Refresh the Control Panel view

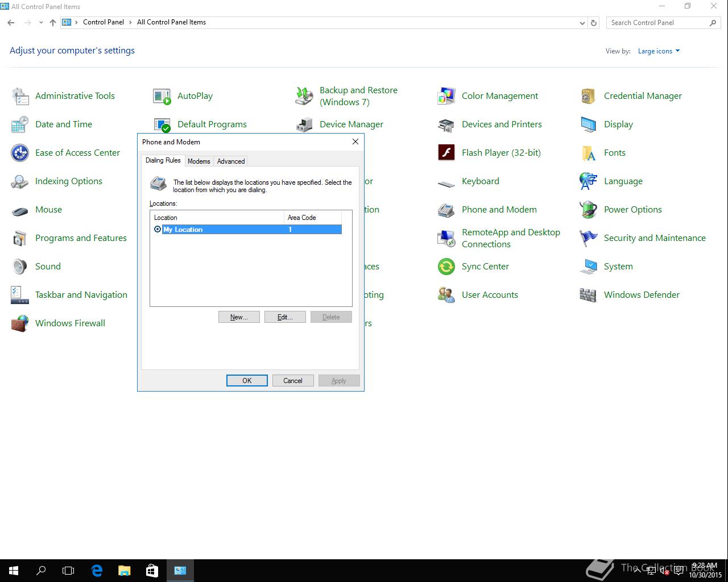(594, 23)
